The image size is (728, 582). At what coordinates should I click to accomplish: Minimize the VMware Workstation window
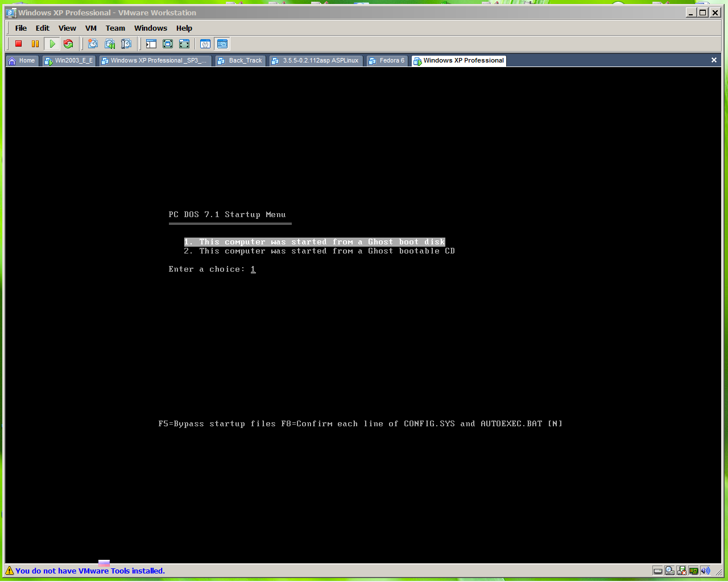691,13
